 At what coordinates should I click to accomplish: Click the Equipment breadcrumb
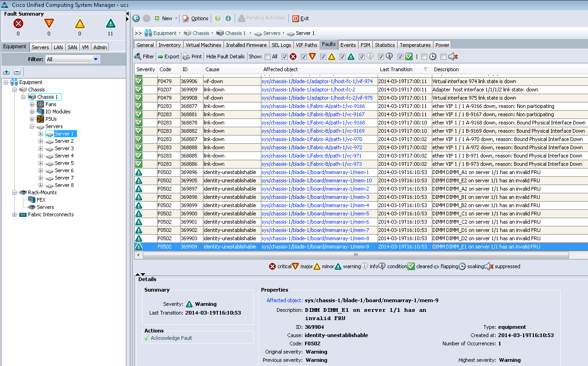coord(165,33)
